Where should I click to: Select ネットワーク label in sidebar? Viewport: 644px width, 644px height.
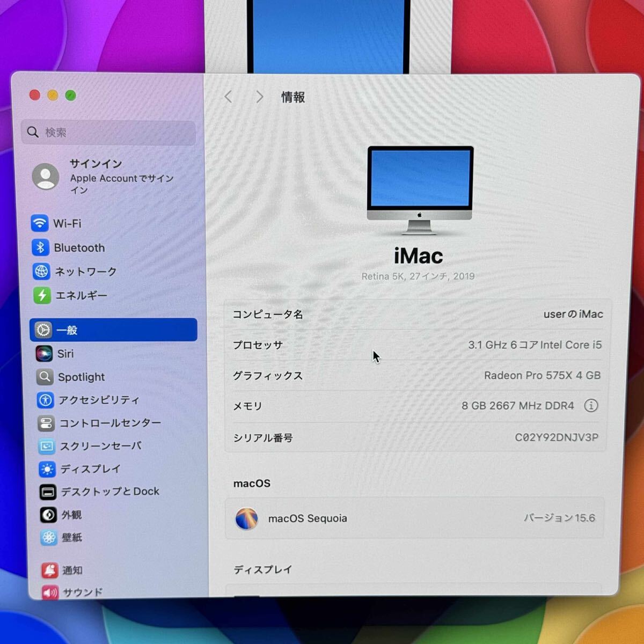coord(86,272)
